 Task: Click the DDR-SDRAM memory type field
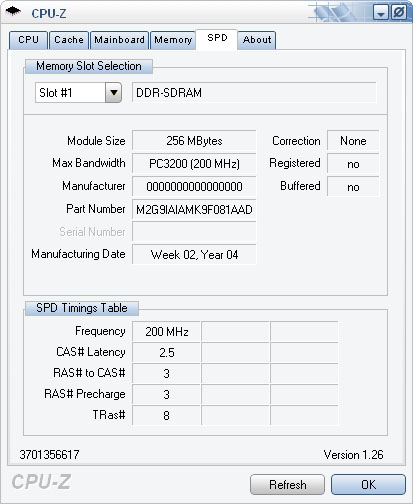[x=254, y=92]
